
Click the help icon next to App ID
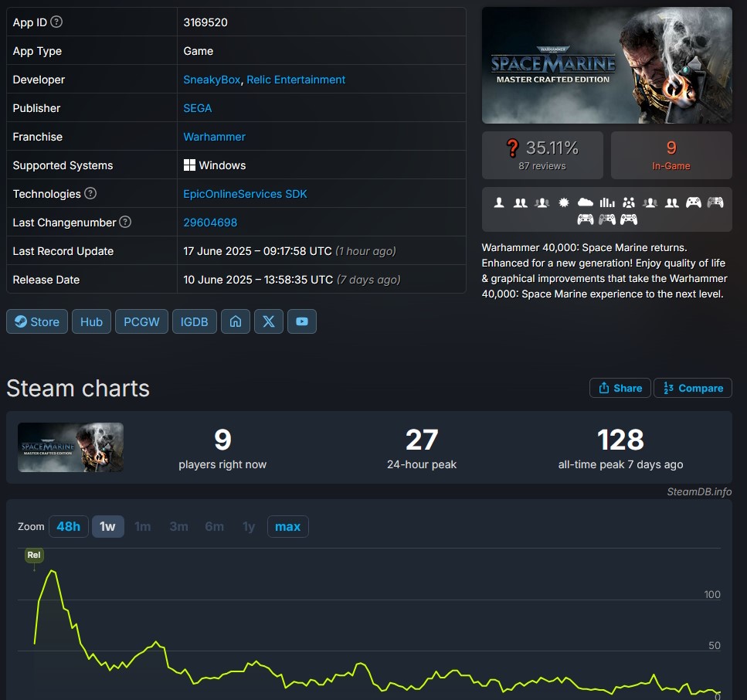(56, 22)
